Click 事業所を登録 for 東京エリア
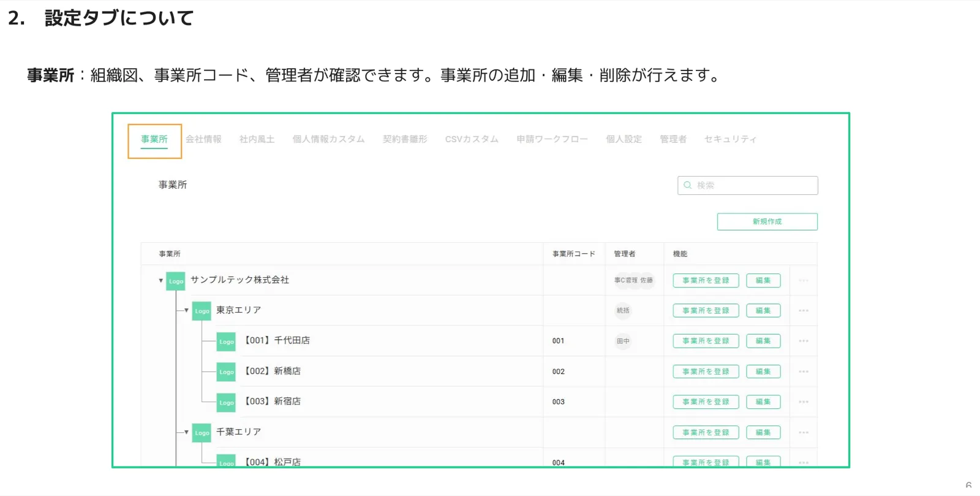 [706, 310]
